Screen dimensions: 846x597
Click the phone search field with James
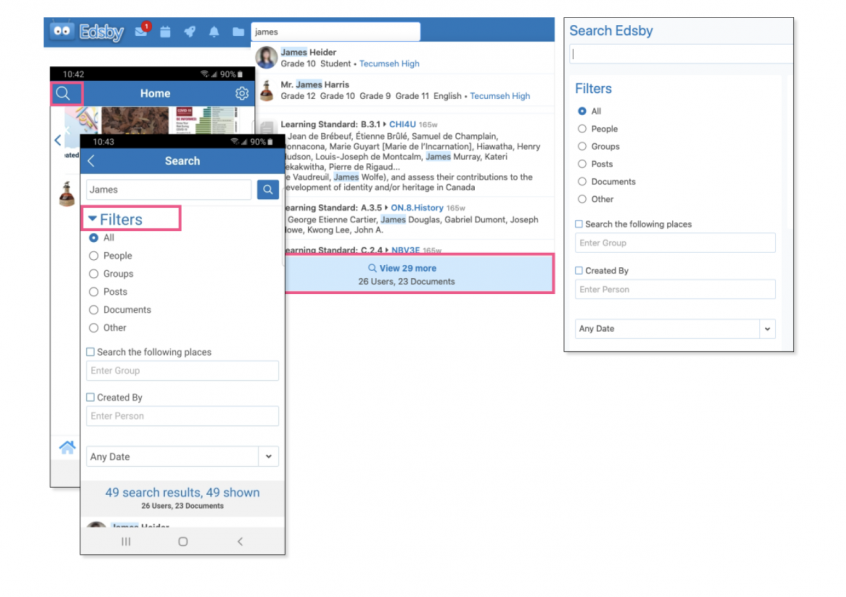point(169,189)
